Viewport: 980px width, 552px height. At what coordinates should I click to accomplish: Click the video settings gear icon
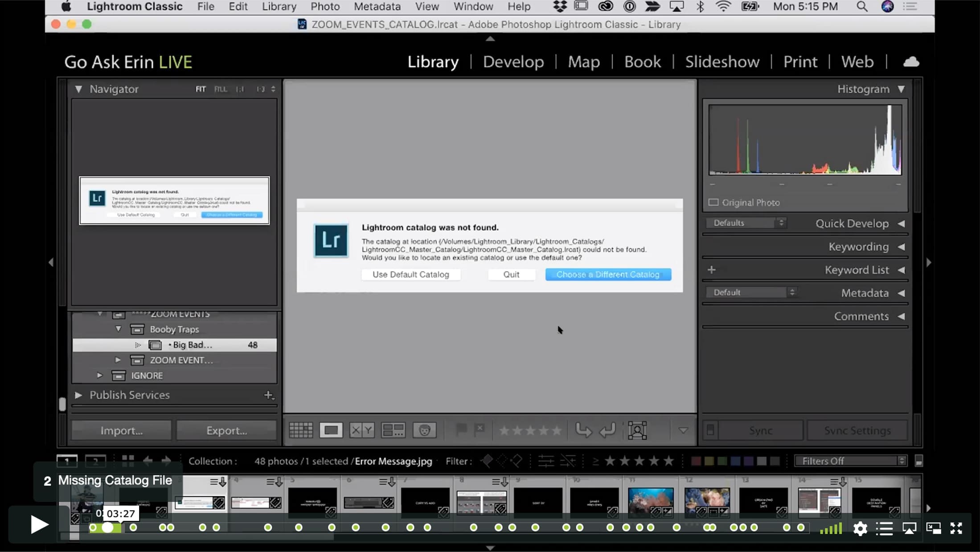860,528
